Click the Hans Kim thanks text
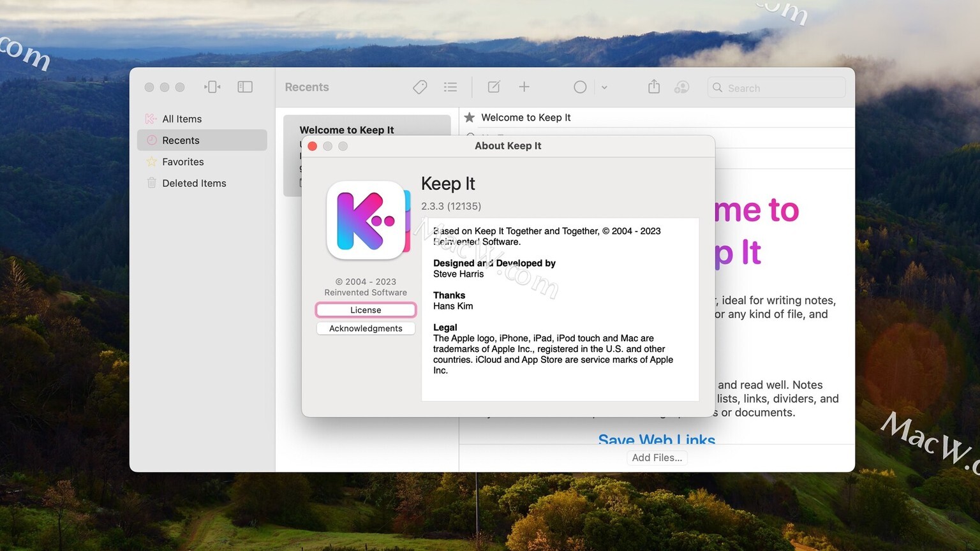Image resolution: width=980 pixels, height=551 pixels. pos(453,306)
